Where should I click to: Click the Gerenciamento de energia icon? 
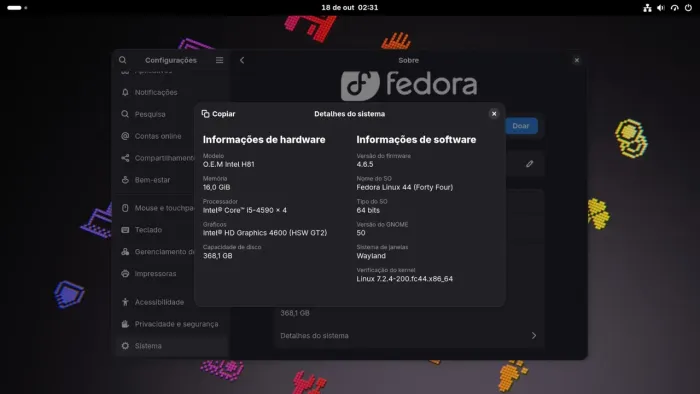pos(125,252)
